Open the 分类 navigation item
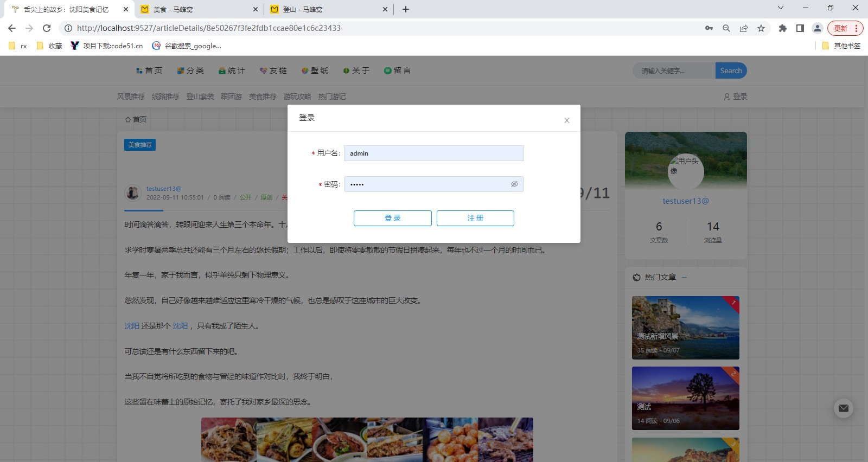 (190, 70)
